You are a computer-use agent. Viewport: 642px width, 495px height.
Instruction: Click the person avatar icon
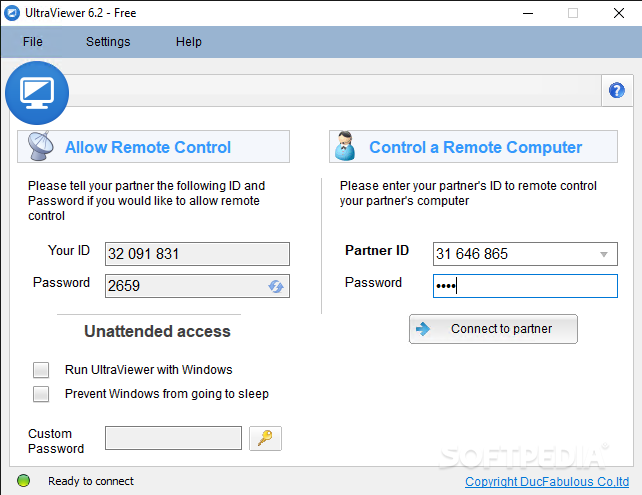coord(345,146)
